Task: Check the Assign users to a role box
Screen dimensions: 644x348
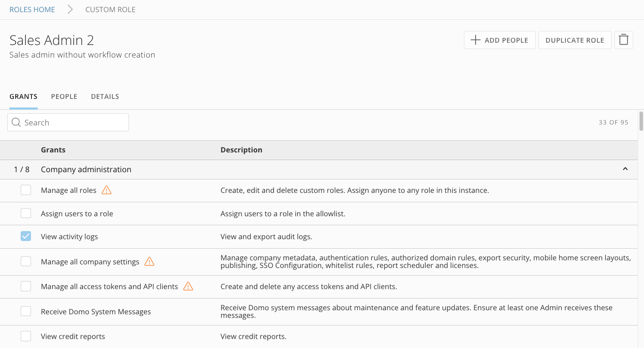Action: 26,214
